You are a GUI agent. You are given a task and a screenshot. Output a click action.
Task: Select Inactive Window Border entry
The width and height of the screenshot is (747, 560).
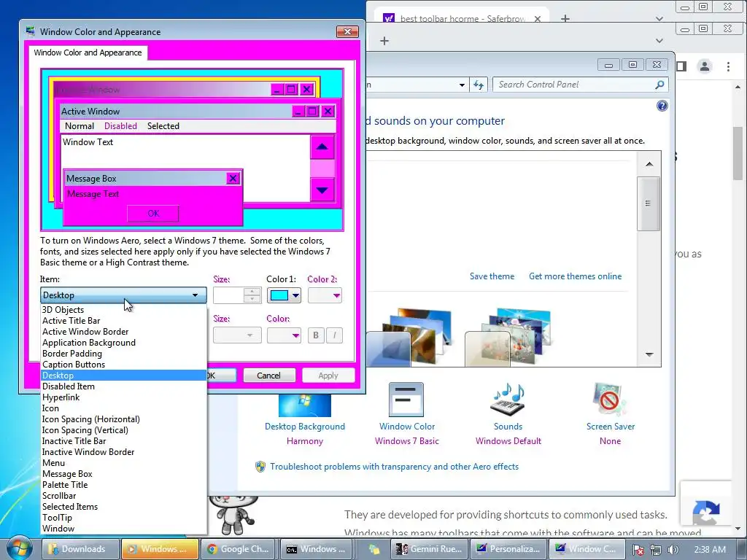(123, 452)
